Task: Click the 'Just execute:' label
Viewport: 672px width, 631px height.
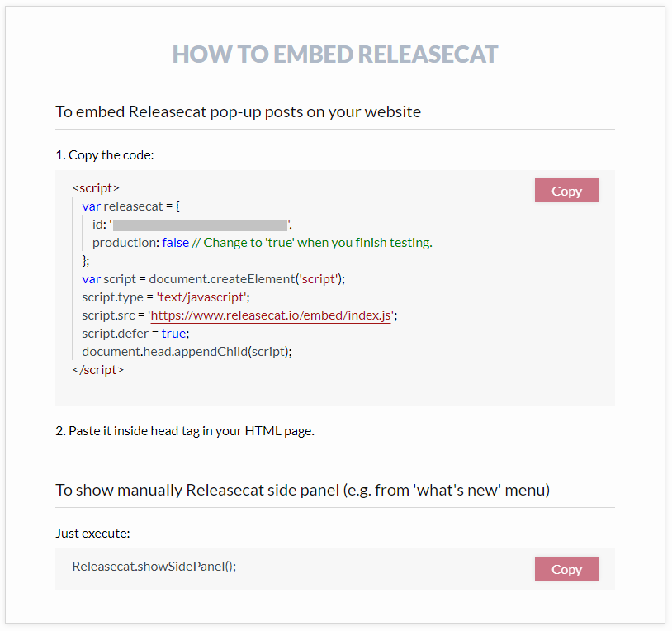Action: 92,533
